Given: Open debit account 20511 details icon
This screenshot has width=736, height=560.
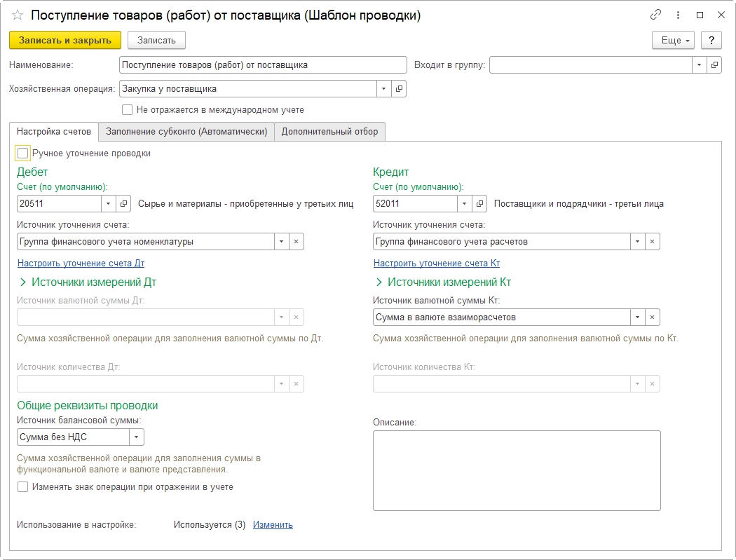Looking at the screenshot, I should coord(124,204).
